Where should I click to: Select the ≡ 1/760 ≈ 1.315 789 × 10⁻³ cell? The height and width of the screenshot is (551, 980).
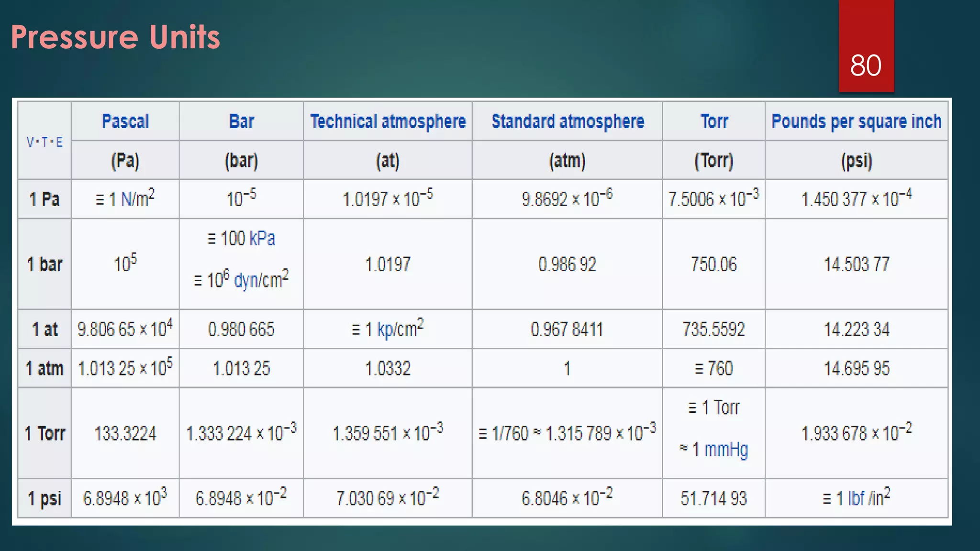(568, 432)
